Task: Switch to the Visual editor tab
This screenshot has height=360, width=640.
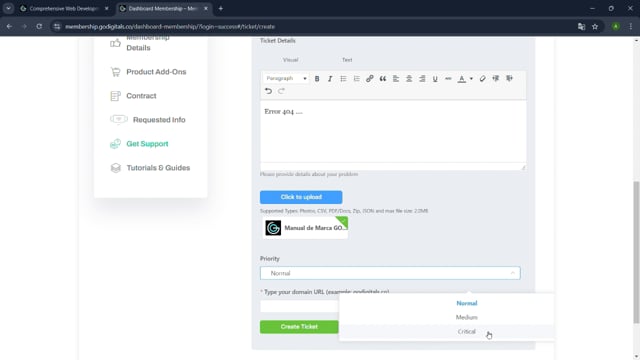Action: coord(290,60)
